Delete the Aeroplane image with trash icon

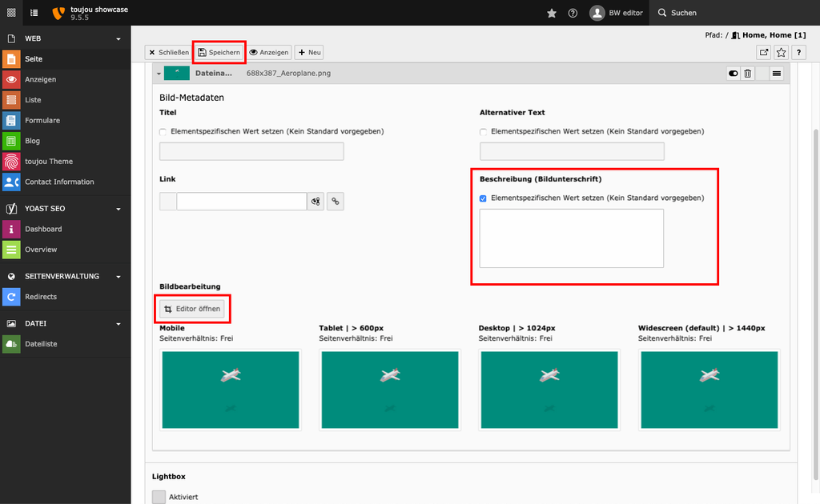click(x=747, y=74)
